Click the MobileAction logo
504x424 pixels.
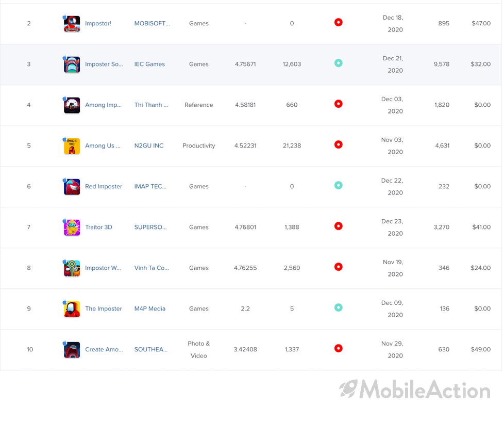pyautogui.click(x=415, y=388)
